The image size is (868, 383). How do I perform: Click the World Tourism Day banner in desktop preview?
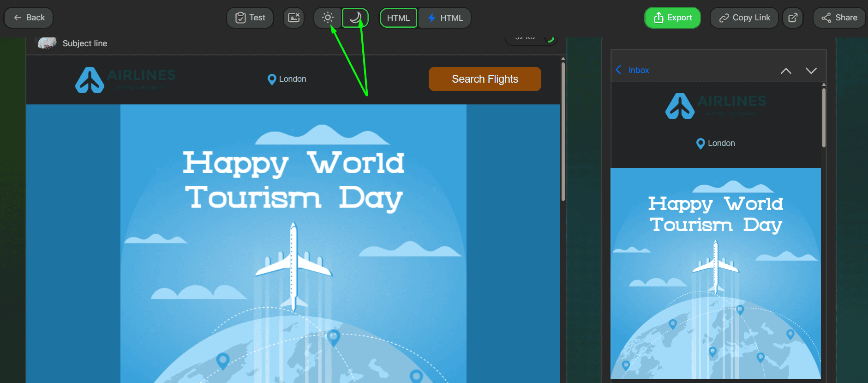point(293,243)
